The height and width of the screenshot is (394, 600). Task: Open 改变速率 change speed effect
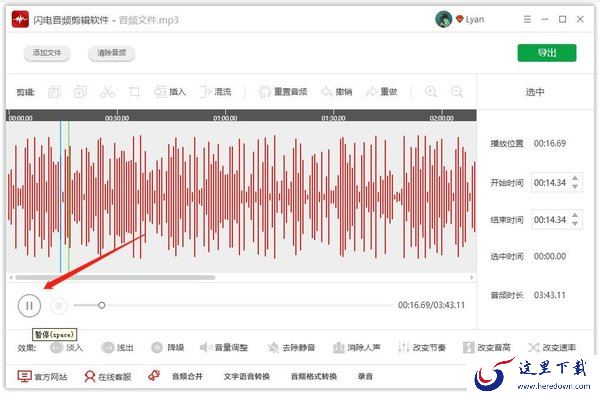point(552,347)
